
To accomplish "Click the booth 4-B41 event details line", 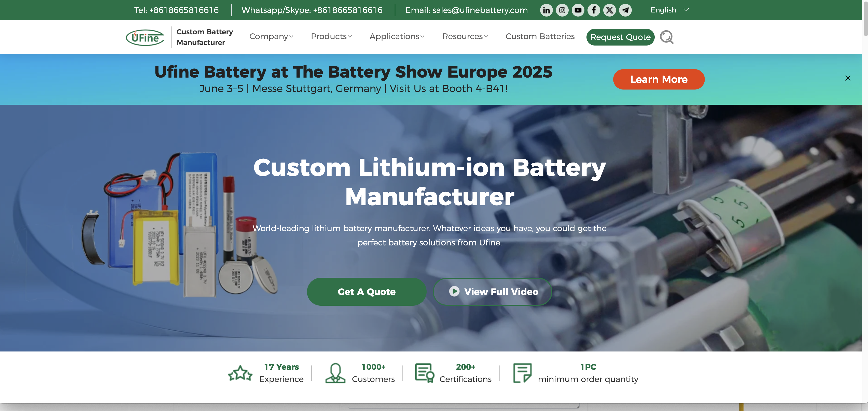I will 354,89.
